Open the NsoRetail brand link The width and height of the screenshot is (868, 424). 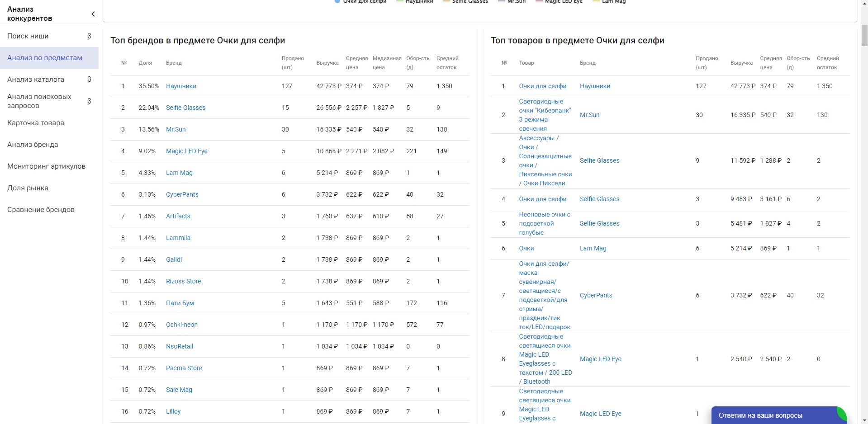pos(179,346)
